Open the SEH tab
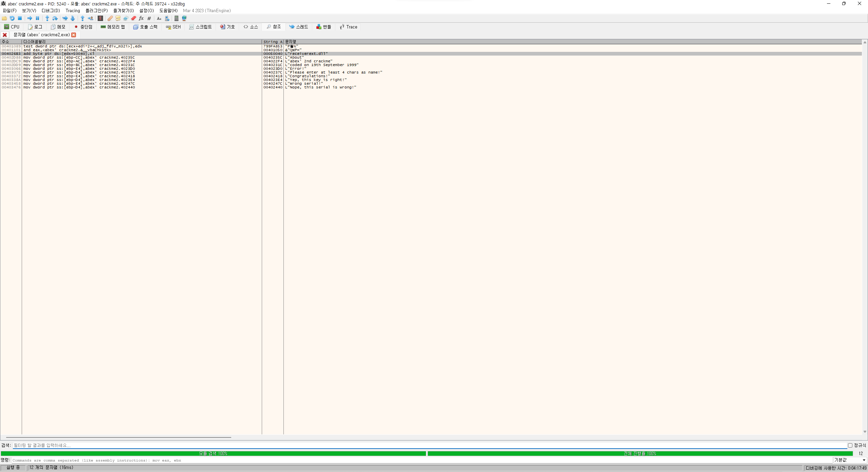This screenshot has height=472, width=868. pos(173,27)
